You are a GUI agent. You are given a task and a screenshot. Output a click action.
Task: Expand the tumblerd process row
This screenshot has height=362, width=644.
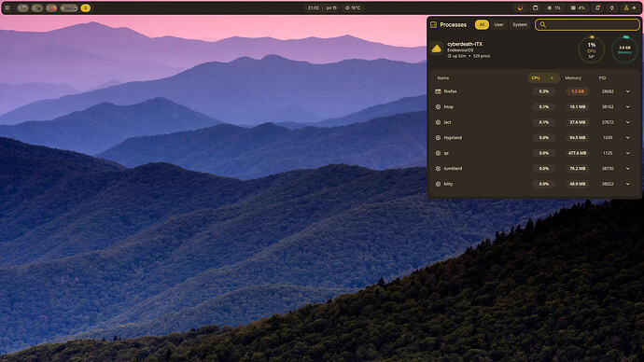(627, 169)
